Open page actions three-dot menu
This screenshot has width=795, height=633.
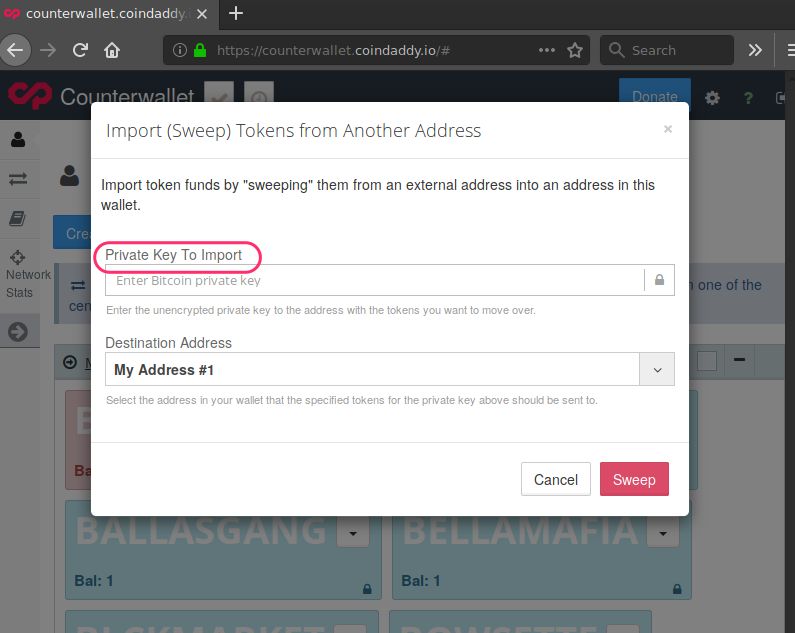(x=547, y=50)
